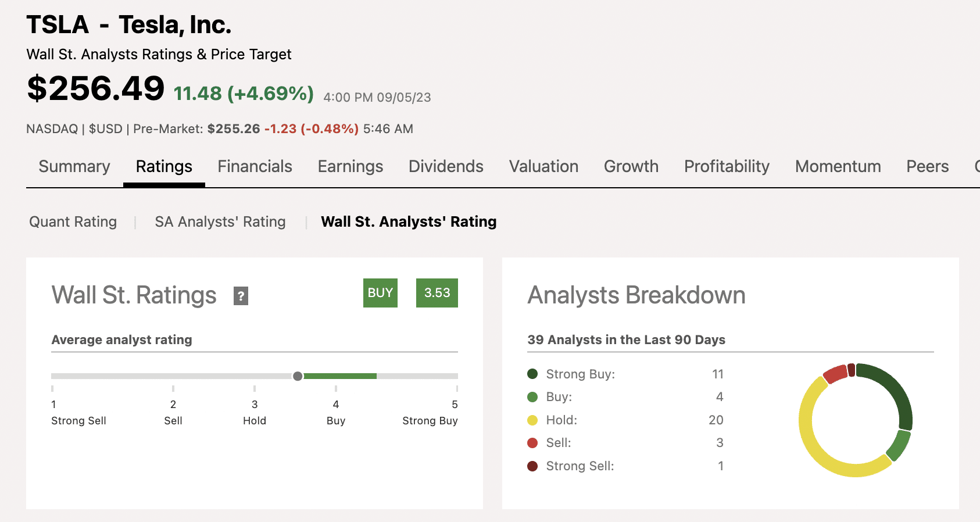Click the red Sell donut segment
Image resolution: width=980 pixels, height=522 pixels.
click(x=835, y=374)
